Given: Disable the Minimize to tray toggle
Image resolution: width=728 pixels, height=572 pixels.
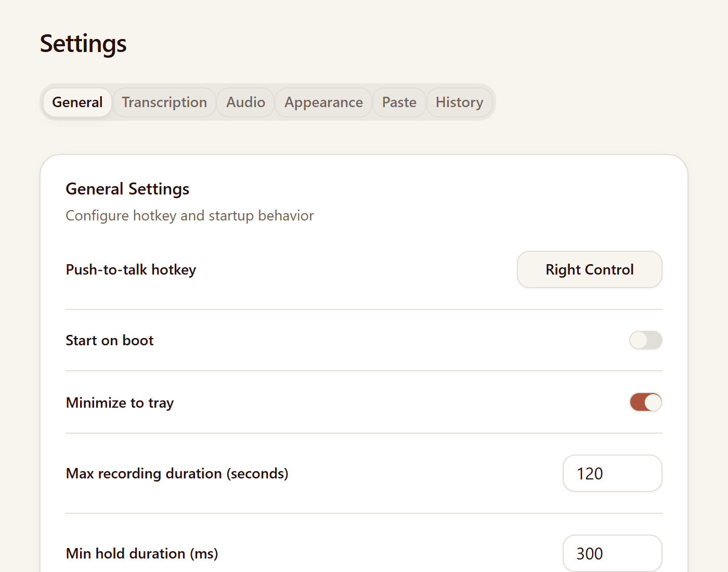Looking at the screenshot, I should click(645, 402).
